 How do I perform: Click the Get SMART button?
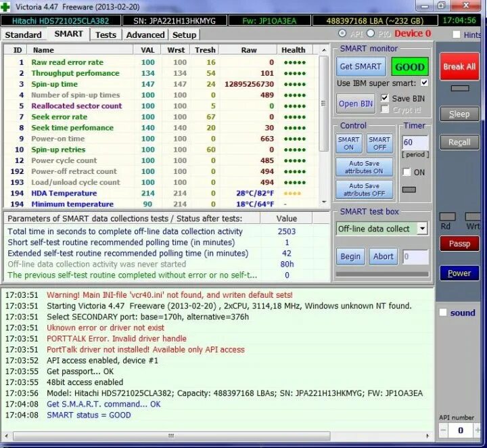tap(361, 66)
